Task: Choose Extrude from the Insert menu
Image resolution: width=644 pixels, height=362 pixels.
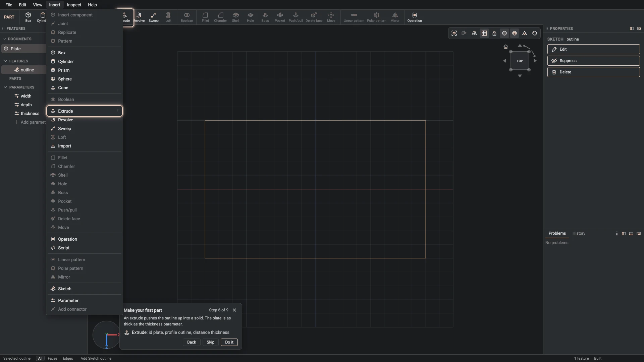Action: click(85, 111)
